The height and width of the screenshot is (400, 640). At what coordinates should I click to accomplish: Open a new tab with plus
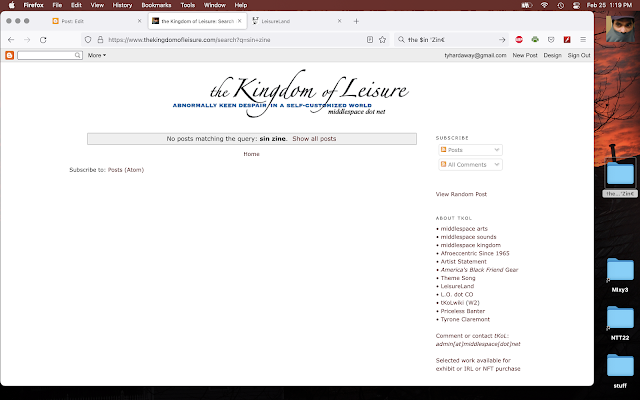(356, 21)
